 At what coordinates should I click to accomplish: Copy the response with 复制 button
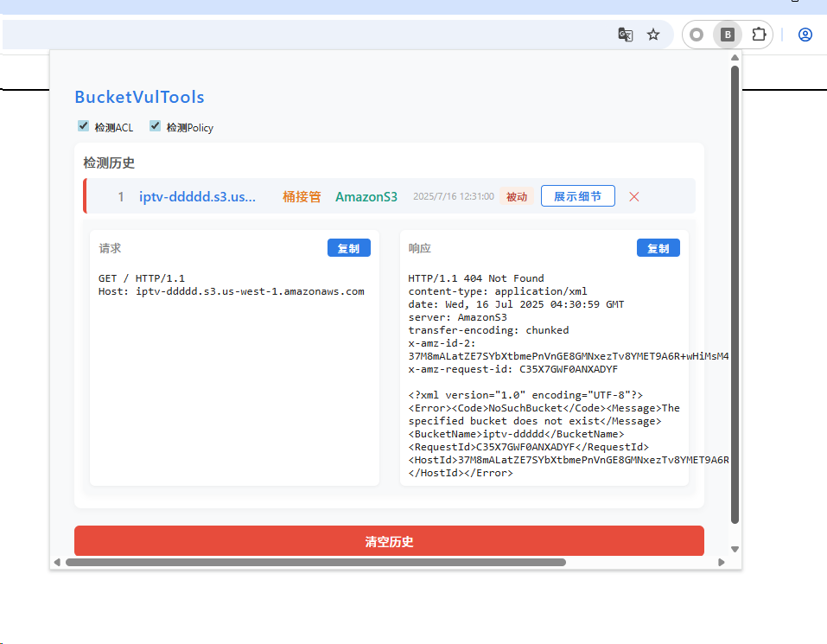pos(658,248)
